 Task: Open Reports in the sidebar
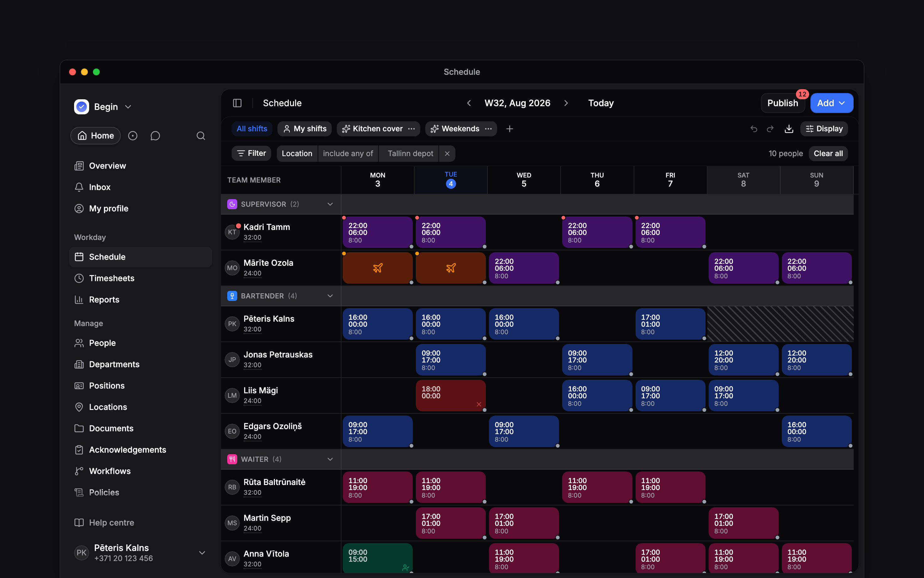pyautogui.click(x=141, y=300)
